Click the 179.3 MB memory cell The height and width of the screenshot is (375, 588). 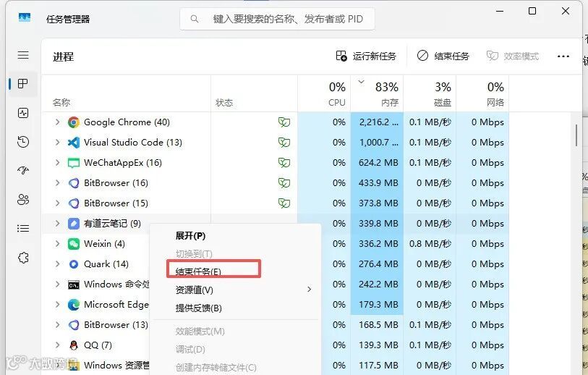click(378, 305)
